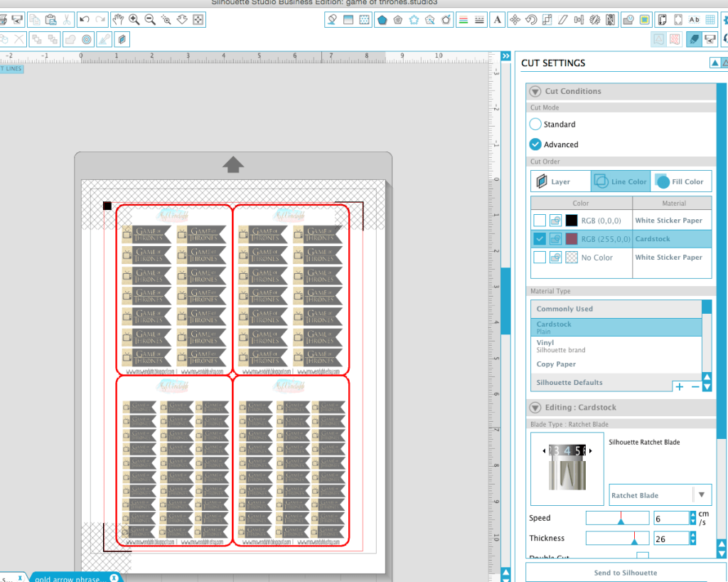Open the Replicate window icon
The height and width of the screenshot is (582, 728).
[x=595, y=19]
